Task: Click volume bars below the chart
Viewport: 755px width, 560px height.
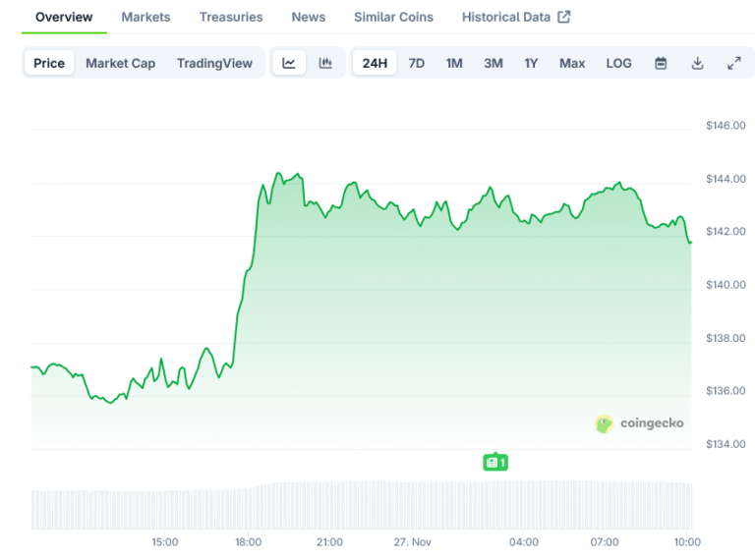Action: click(362, 505)
